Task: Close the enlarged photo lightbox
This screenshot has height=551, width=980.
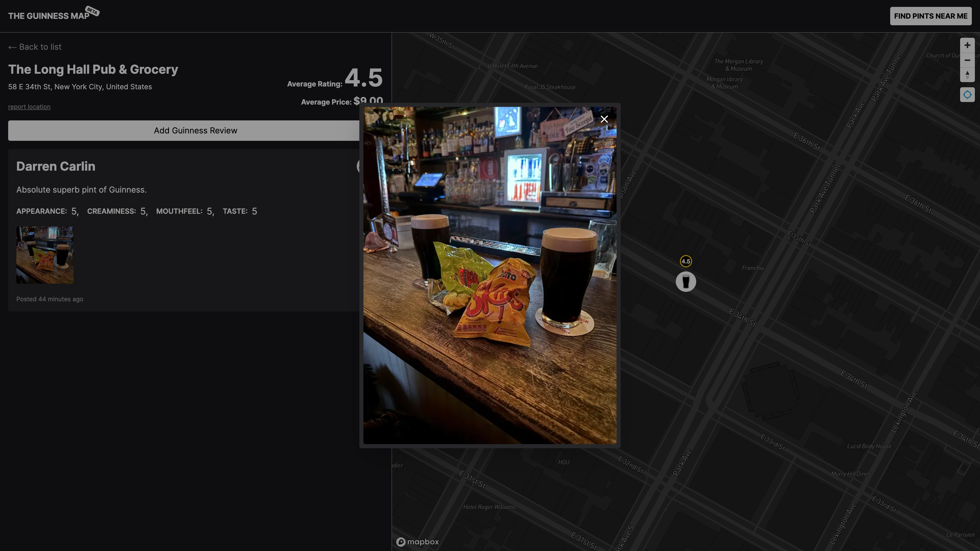Action: coord(604,119)
